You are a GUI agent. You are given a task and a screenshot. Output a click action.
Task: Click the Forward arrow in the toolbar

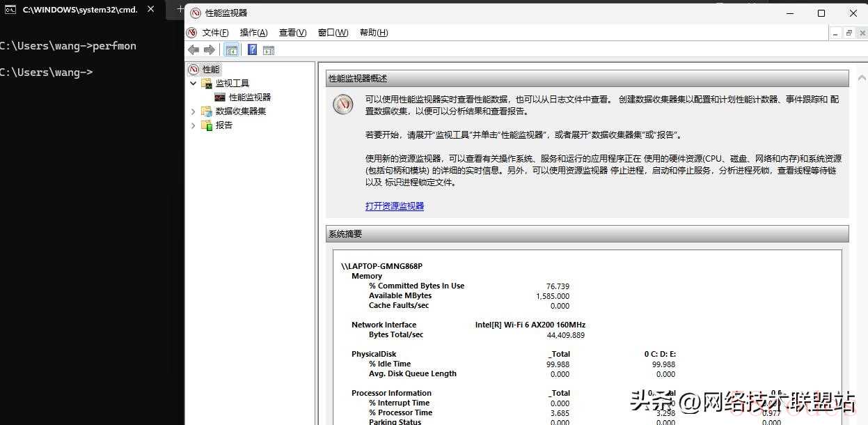tap(209, 50)
